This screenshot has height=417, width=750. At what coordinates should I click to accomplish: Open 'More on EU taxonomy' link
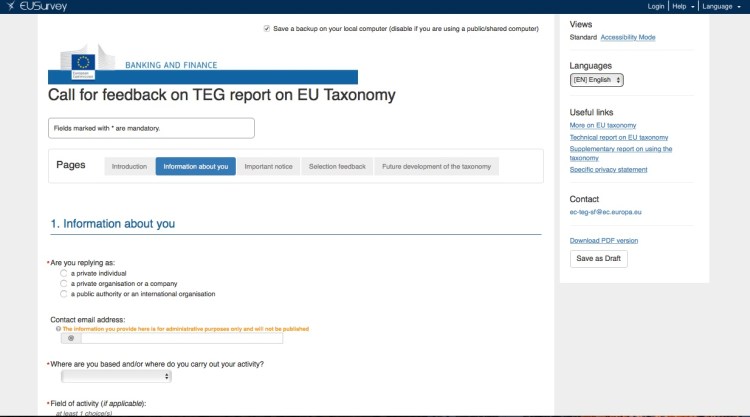click(603, 125)
